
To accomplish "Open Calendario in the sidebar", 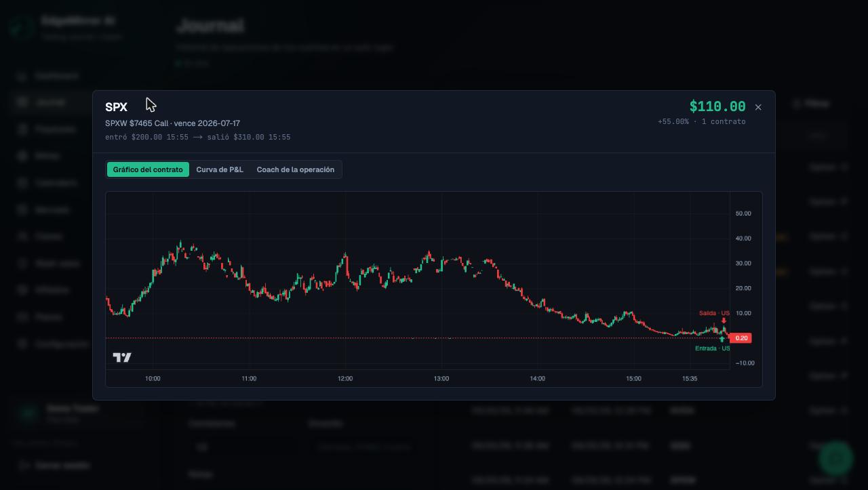I will [57, 183].
